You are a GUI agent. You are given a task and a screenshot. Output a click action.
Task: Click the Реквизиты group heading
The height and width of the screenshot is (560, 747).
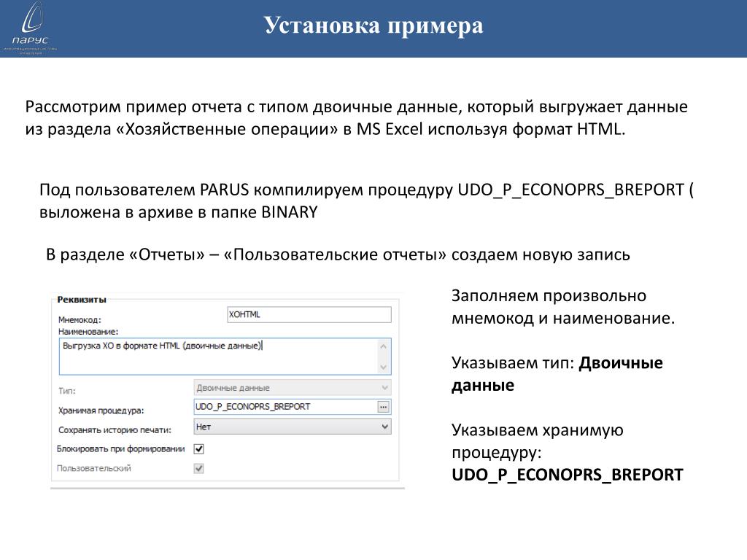point(82,300)
